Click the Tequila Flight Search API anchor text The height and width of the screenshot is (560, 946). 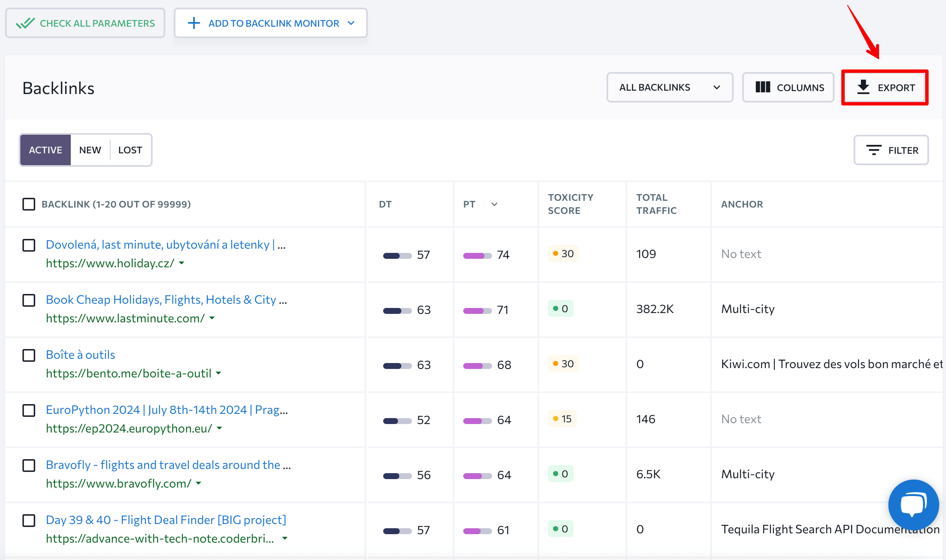tap(830, 529)
